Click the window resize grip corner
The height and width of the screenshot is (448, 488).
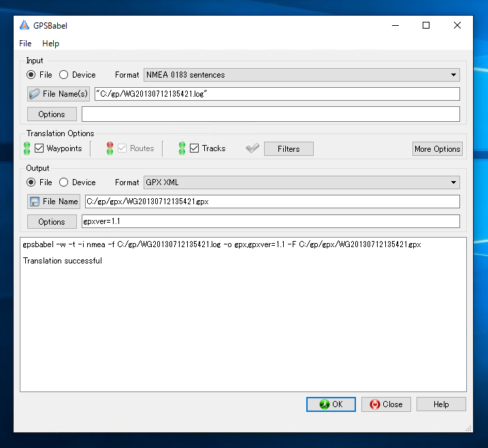point(468,428)
